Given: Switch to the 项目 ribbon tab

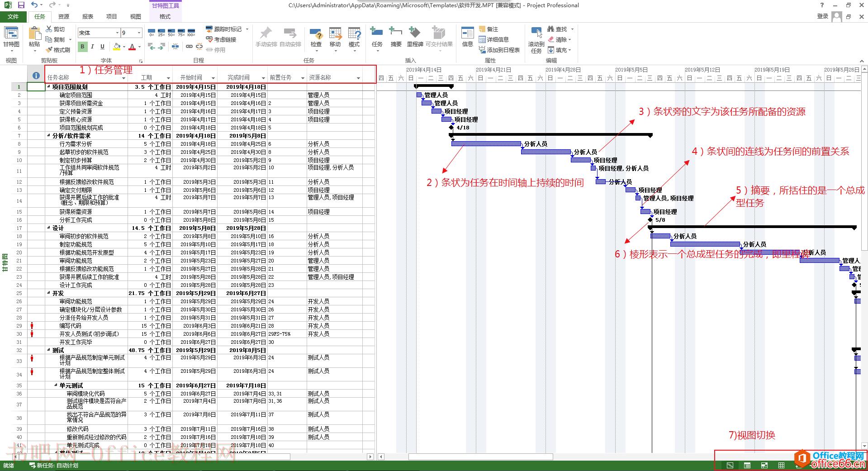Looking at the screenshot, I should tap(112, 16).
